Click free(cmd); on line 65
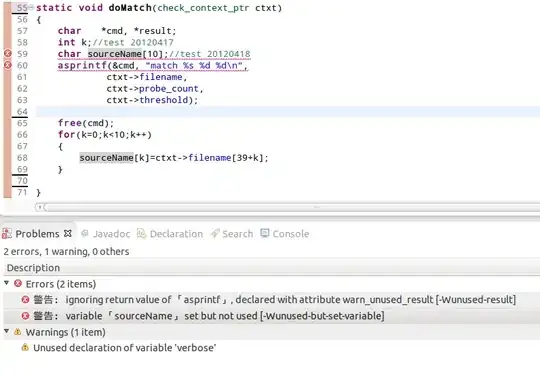 click(85, 123)
